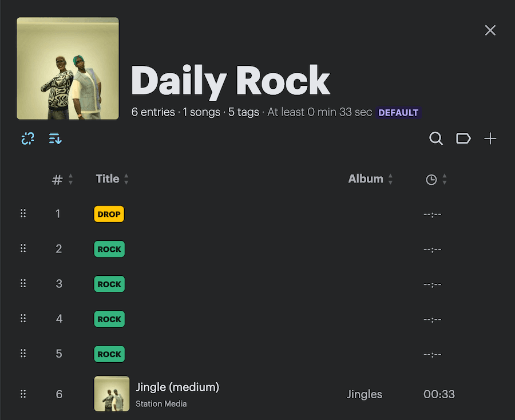Toggle sort order on the Title column

[x=125, y=179]
